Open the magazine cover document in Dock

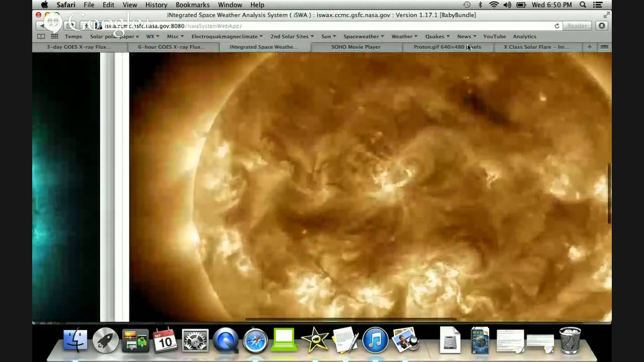tap(480, 340)
